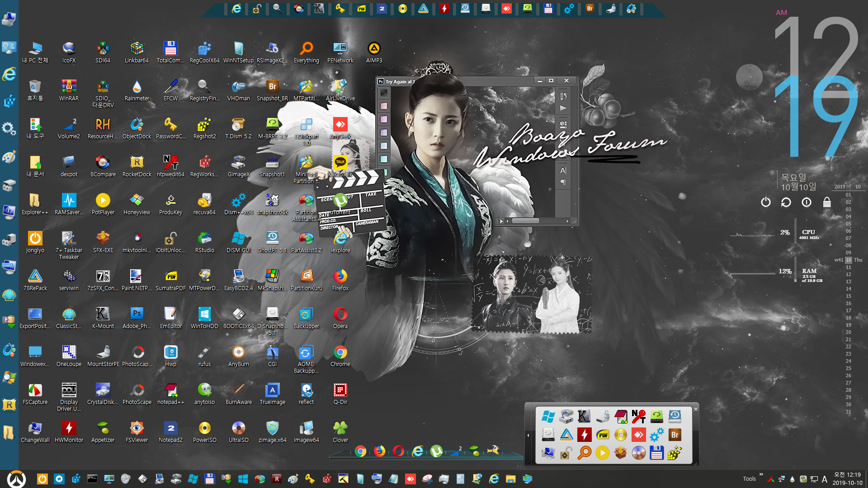Open WinRAR desktop shortcut
868x488 pixels.
(69, 90)
